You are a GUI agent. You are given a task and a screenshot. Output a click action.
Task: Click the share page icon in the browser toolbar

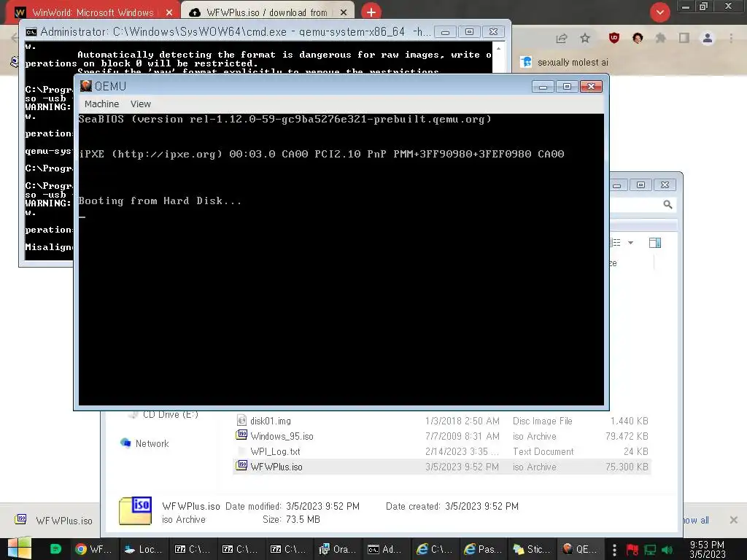tap(562, 38)
